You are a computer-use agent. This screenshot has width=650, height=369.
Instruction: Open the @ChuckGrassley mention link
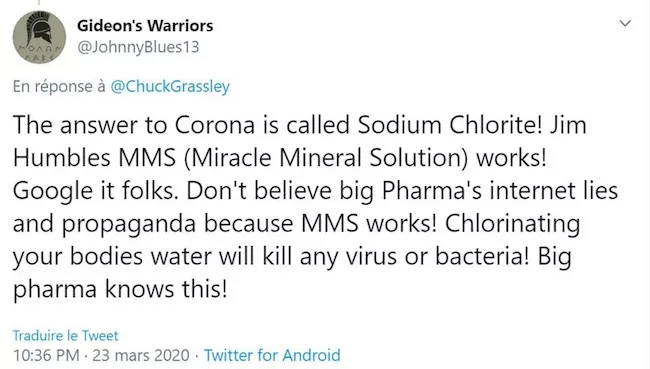click(x=170, y=86)
